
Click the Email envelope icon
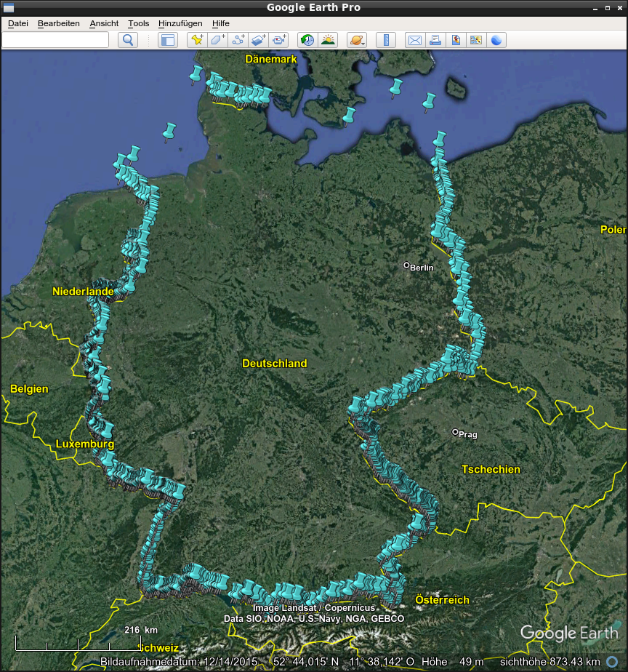414,40
